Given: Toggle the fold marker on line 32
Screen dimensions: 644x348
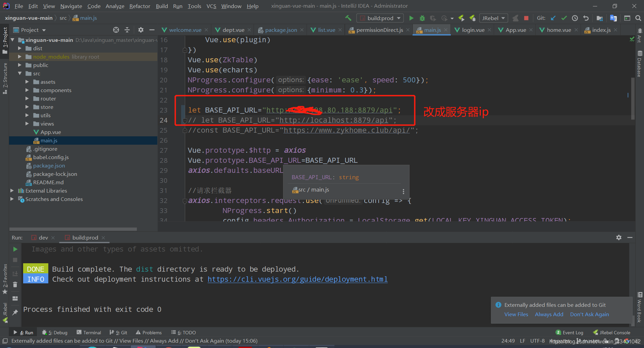Looking at the screenshot, I should [184, 201].
